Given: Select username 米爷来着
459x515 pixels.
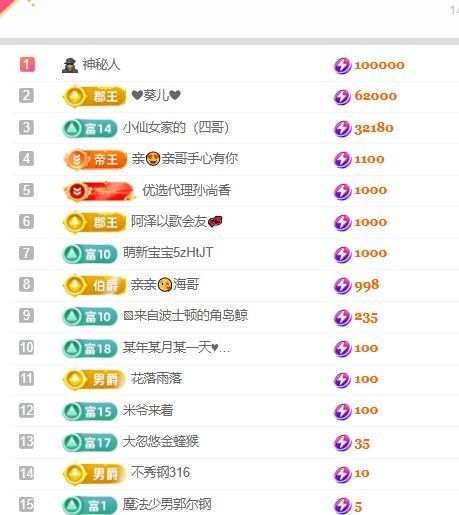Looking at the screenshot, I should coord(148,410).
